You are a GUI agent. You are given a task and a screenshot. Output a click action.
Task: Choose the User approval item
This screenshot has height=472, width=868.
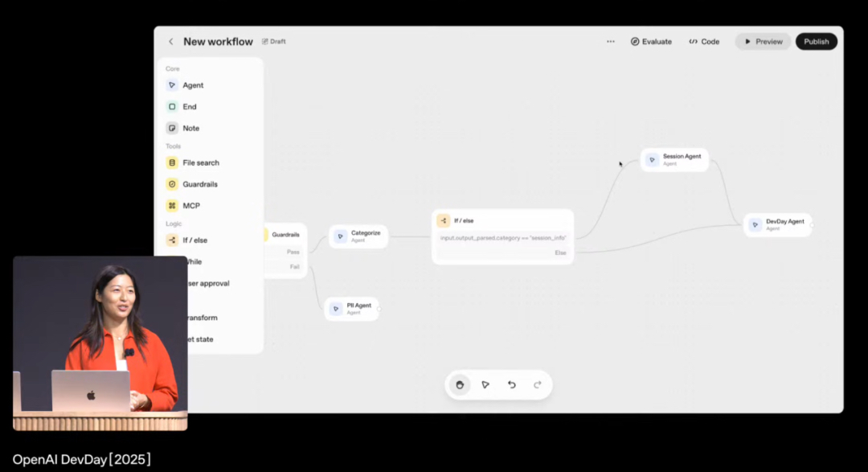click(x=209, y=283)
